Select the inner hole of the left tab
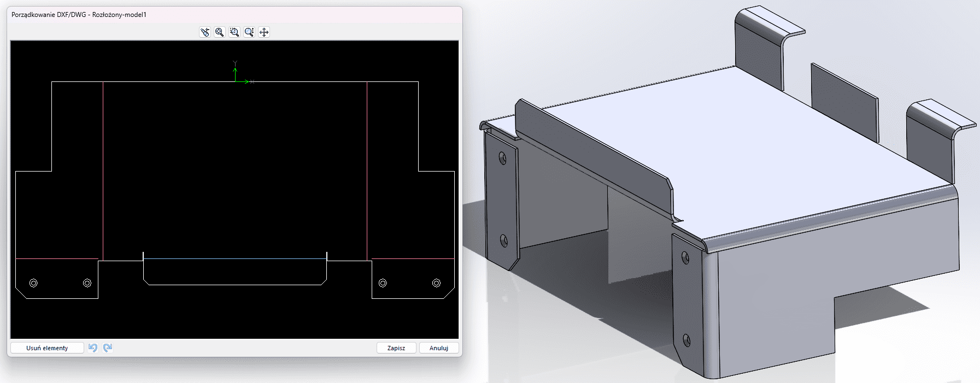The height and width of the screenshot is (383, 980). [87, 283]
